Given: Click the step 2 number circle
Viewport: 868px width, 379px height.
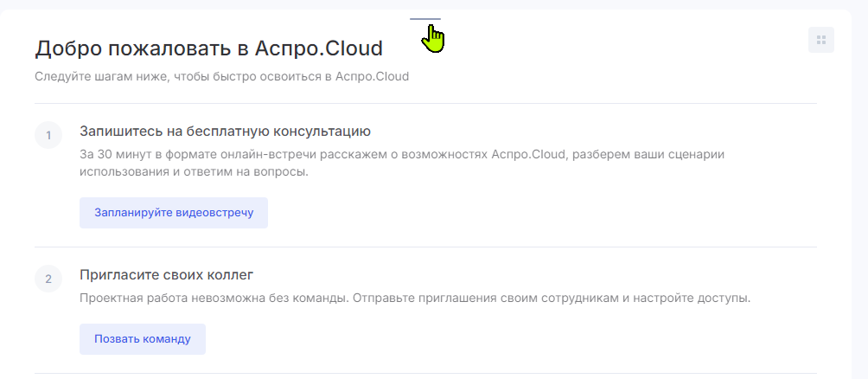Looking at the screenshot, I should (48, 279).
